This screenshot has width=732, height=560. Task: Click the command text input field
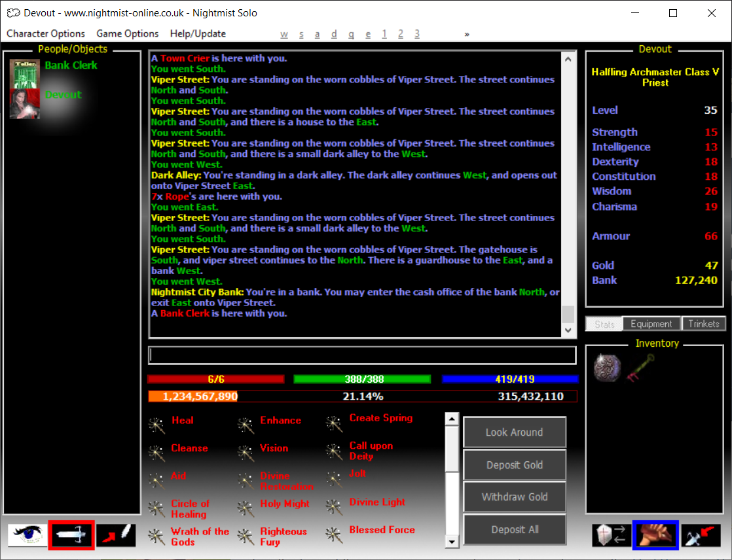[362, 355]
